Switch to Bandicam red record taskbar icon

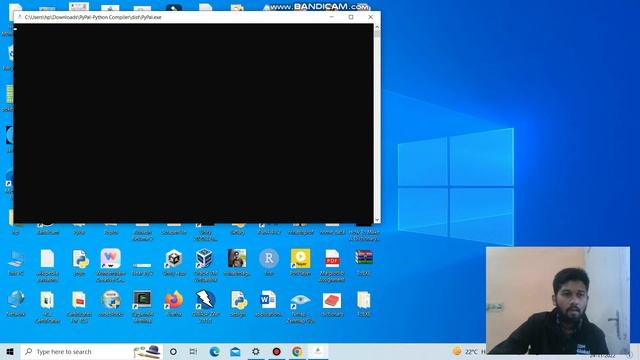[276, 351]
